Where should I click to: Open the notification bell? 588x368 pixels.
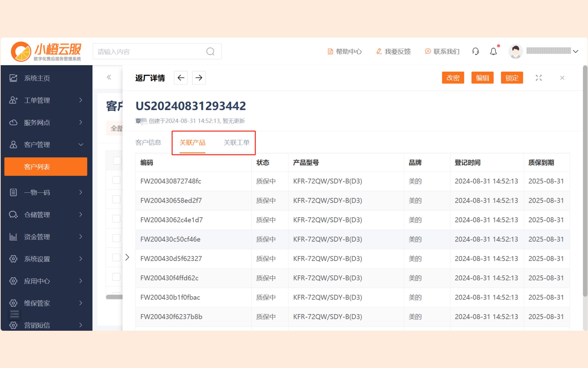pyautogui.click(x=493, y=51)
